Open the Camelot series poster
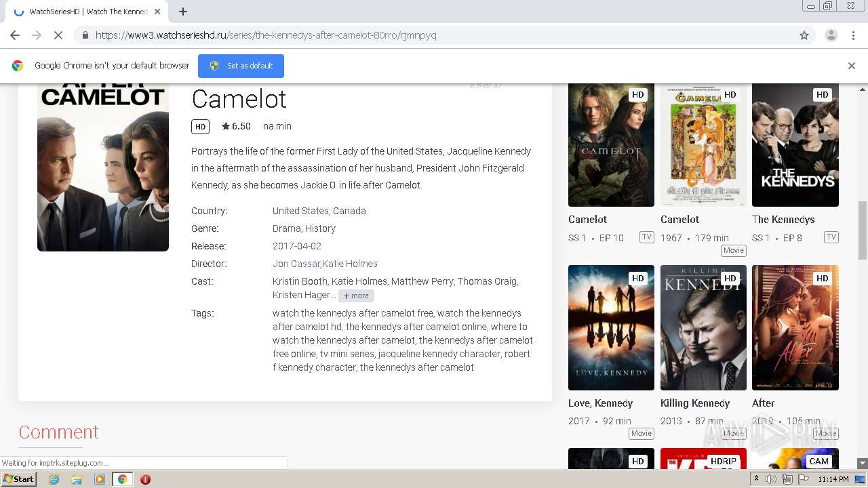 (x=611, y=145)
